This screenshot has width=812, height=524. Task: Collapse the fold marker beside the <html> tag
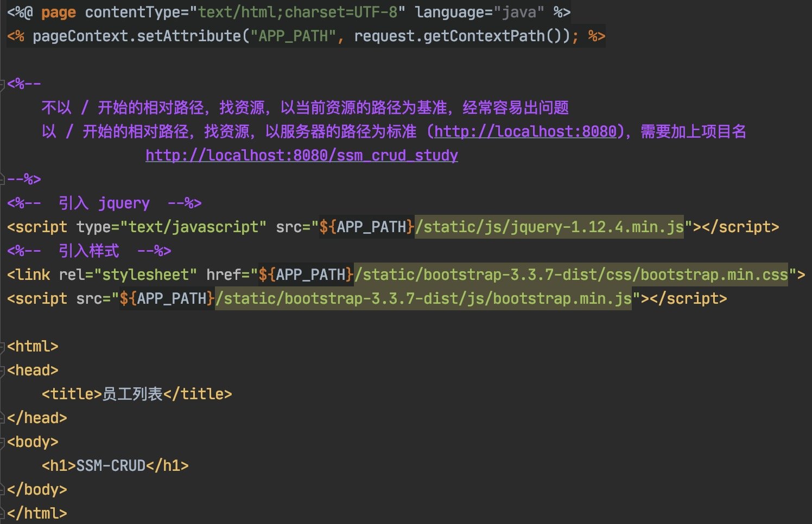tap(3, 347)
